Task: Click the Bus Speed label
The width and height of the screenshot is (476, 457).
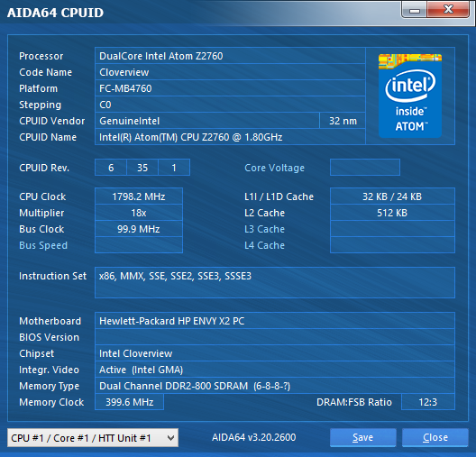Action: click(43, 245)
